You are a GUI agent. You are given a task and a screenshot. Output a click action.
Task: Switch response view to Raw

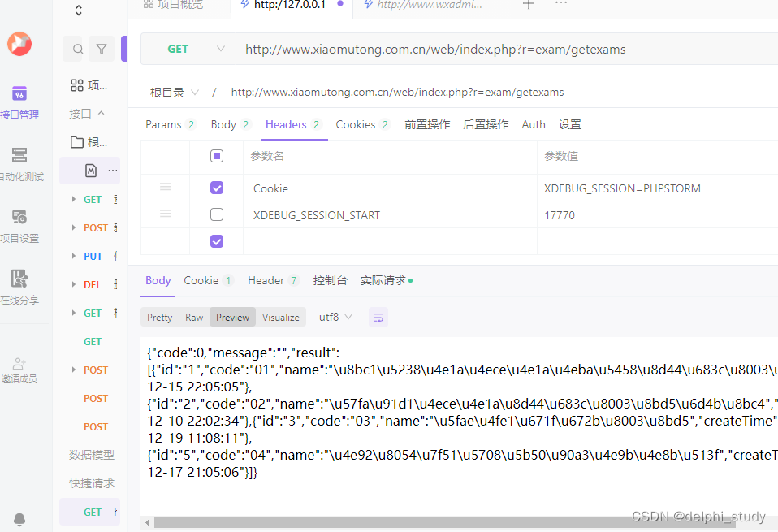(x=193, y=317)
